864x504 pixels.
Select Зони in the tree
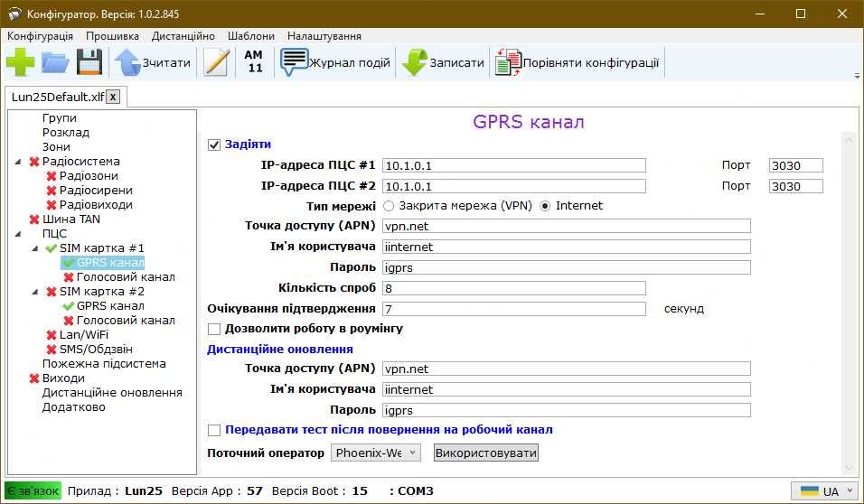coord(56,147)
